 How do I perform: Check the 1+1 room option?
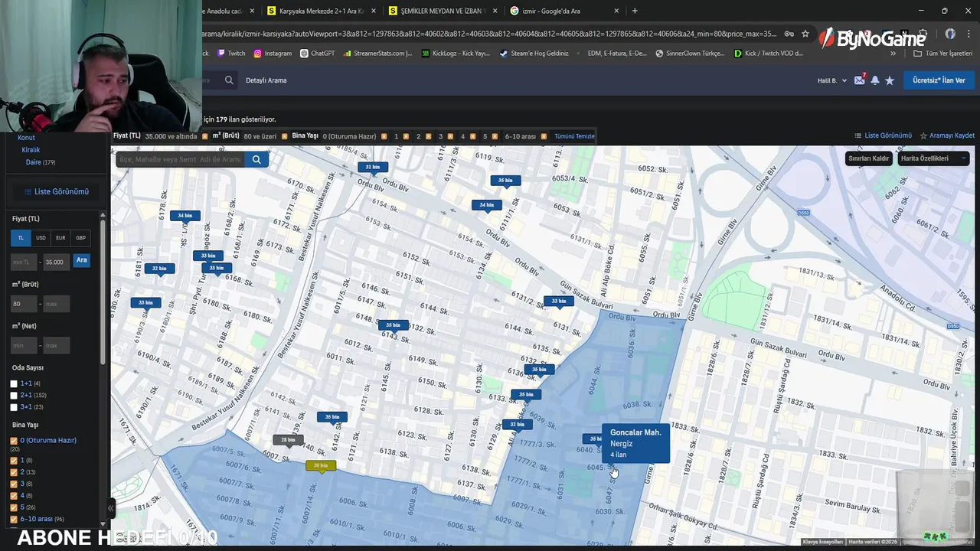14,383
